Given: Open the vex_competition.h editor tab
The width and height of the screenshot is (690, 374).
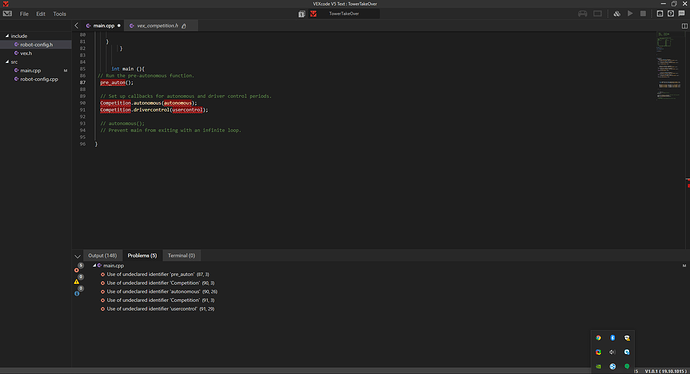Looking at the screenshot, I should click(x=158, y=26).
